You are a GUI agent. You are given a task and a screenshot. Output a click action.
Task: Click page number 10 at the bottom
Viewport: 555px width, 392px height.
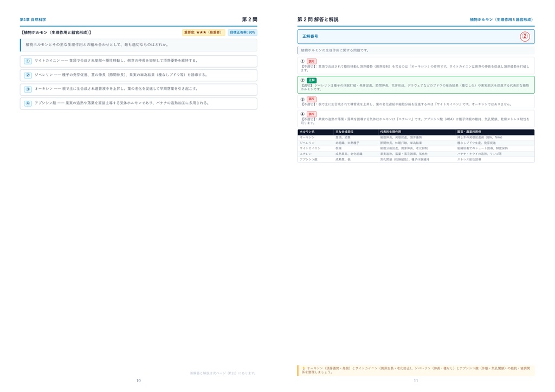click(138, 381)
